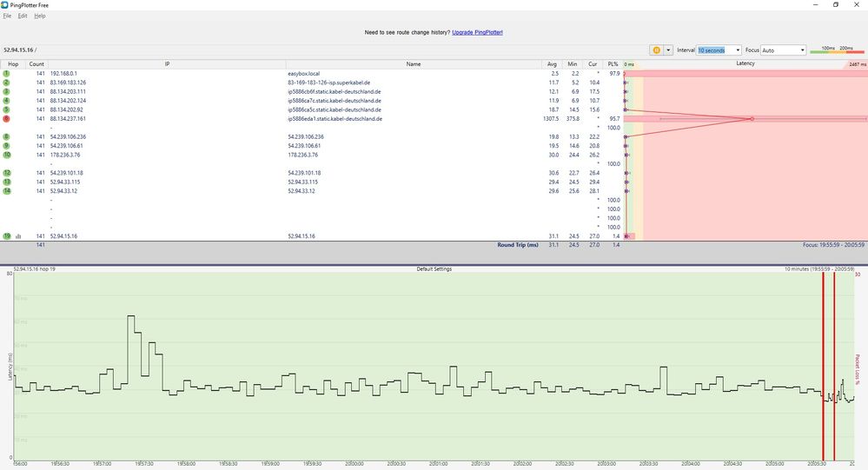The image size is (868, 470).
Task: Select the hop 3 green circle icon
Action: pos(7,91)
